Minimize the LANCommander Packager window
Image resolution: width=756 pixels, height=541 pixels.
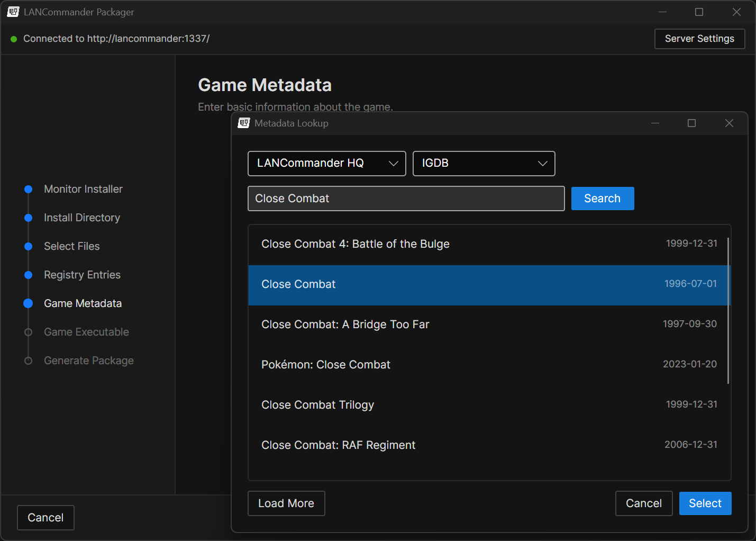pyautogui.click(x=662, y=12)
